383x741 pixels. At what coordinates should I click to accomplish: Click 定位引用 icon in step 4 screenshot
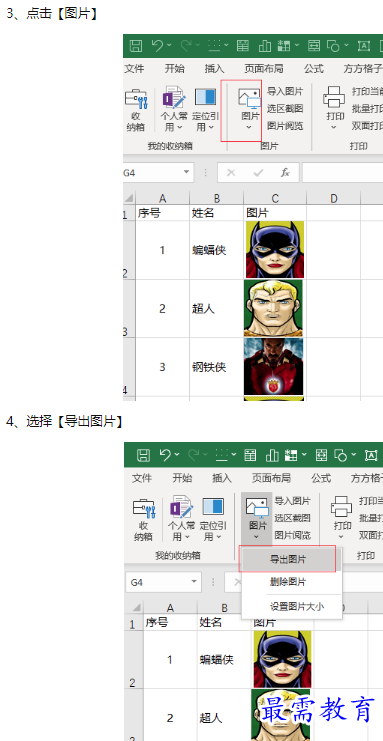coord(213,507)
